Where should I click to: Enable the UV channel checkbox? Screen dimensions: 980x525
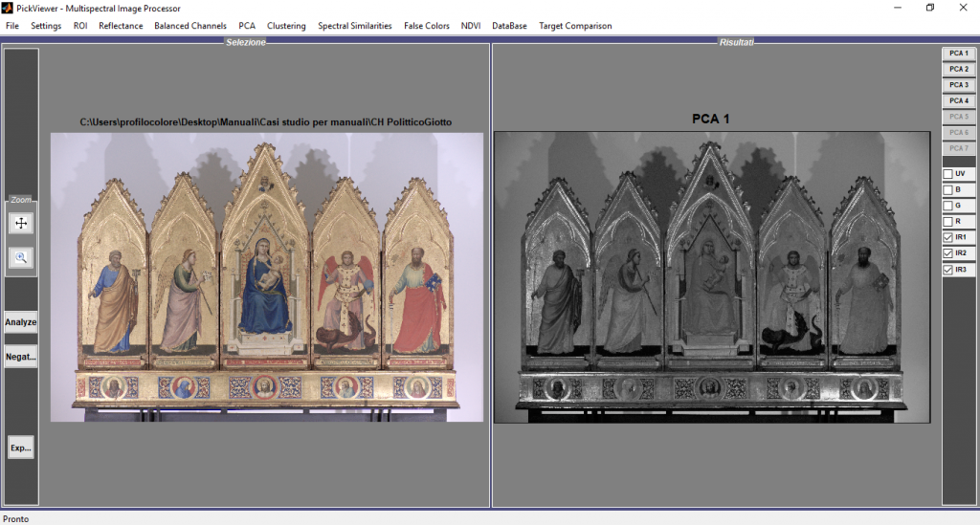948,173
